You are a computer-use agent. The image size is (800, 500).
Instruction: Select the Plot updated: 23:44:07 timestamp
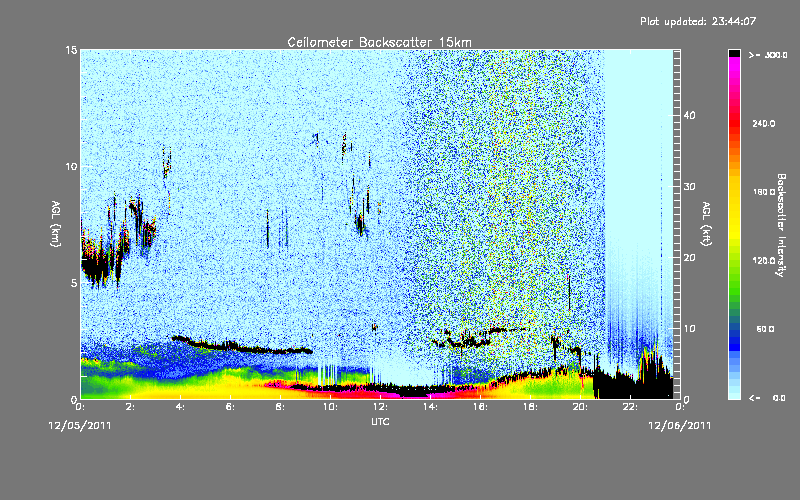(x=698, y=21)
